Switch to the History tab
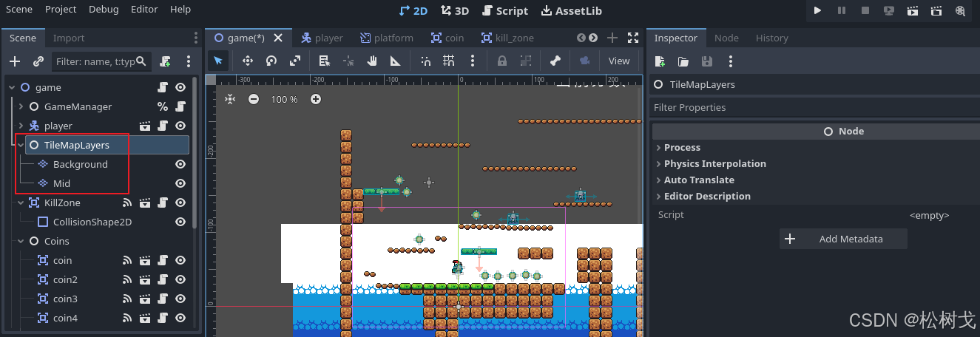980x337 pixels. point(771,38)
